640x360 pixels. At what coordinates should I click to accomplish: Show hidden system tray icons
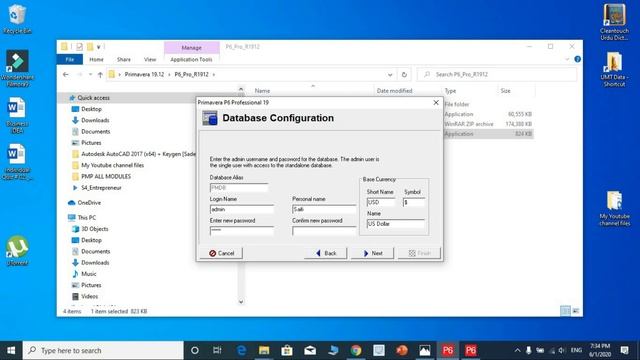[517, 350]
